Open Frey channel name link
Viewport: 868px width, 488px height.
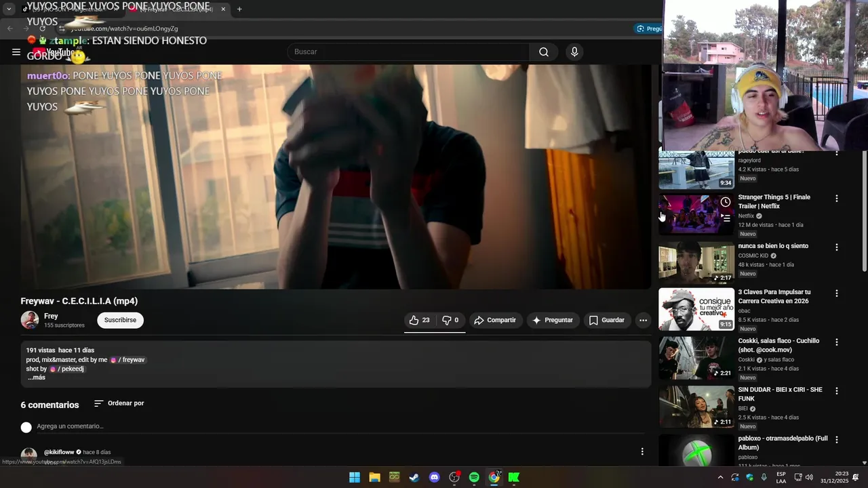click(x=51, y=316)
